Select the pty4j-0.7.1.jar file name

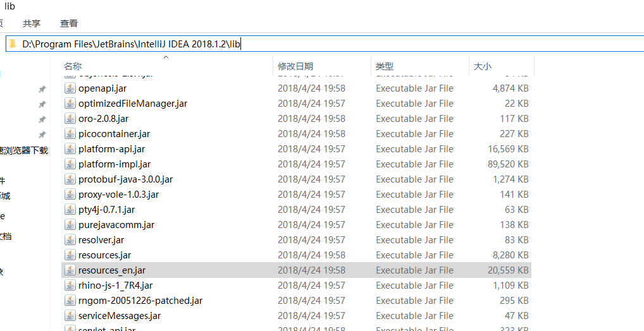pos(106,210)
